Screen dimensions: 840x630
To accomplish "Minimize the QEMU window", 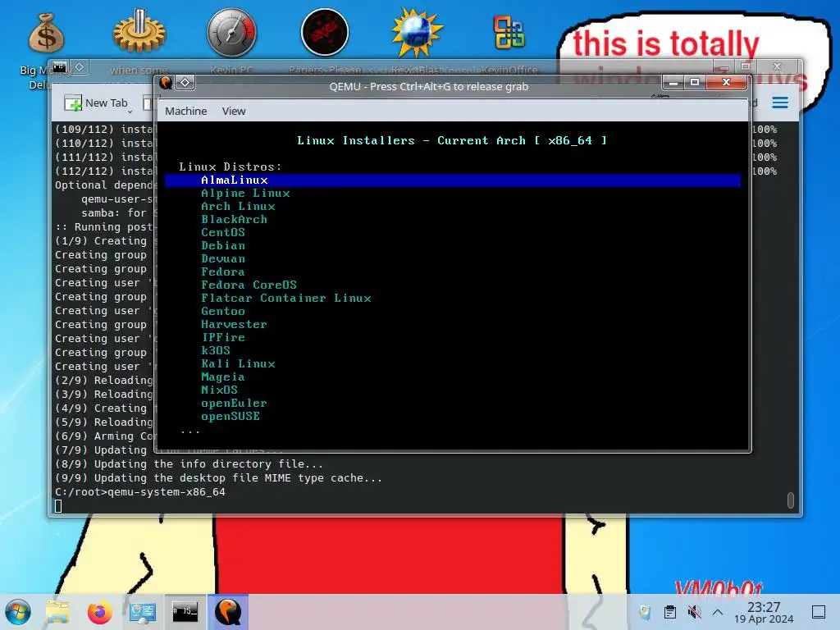I will pos(673,83).
